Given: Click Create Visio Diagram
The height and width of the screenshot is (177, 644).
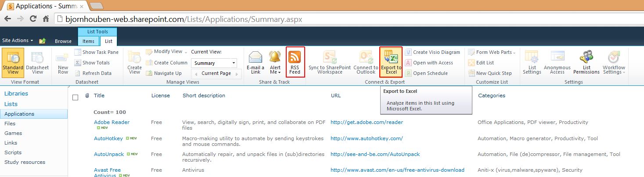Looking at the screenshot, I should (432, 52).
